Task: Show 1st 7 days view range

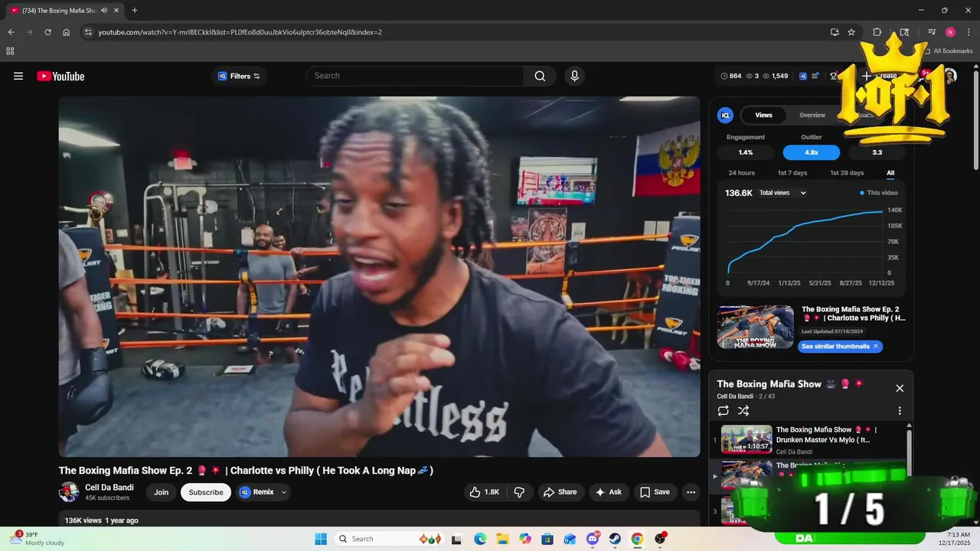Action: [x=792, y=173]
